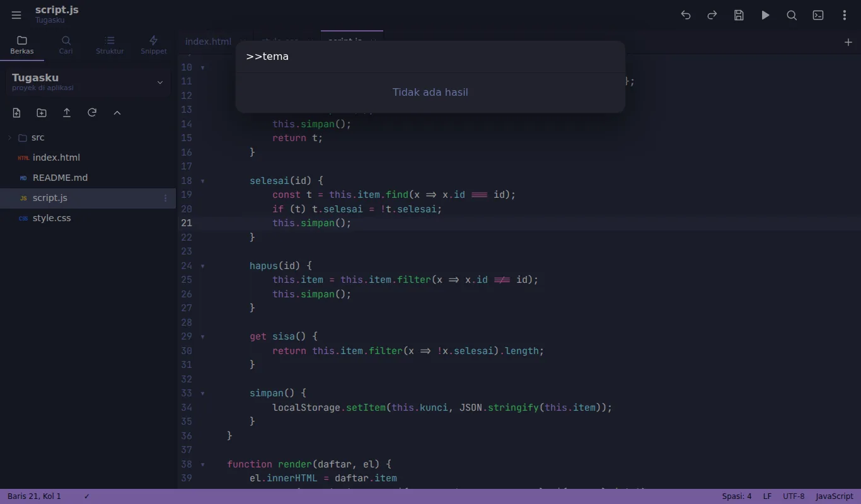Click the upload file icon
Viewport: 861px width, 504px height.
tap(67, 113)
